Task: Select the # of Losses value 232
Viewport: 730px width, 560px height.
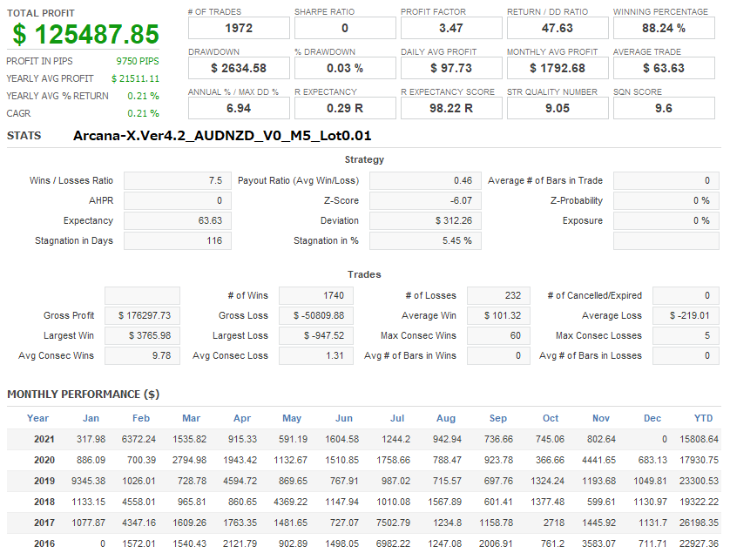Action: pos(498,295)
